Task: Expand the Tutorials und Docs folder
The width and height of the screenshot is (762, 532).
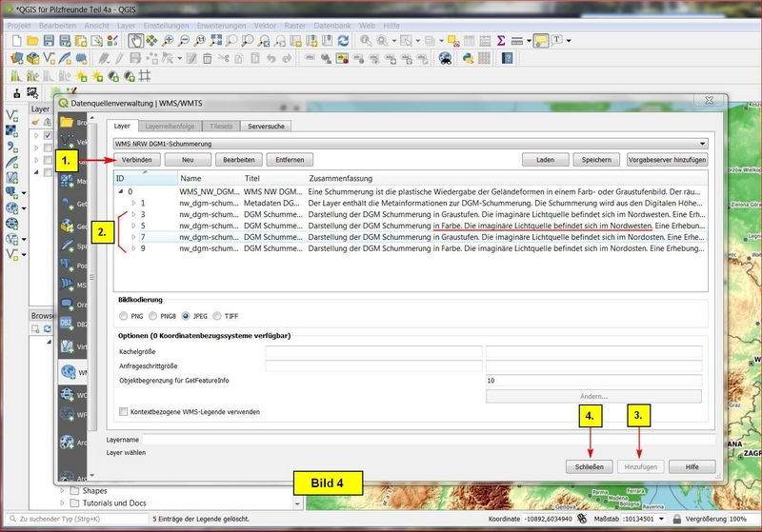Action: pyautogui.click(x=62, y=502)
